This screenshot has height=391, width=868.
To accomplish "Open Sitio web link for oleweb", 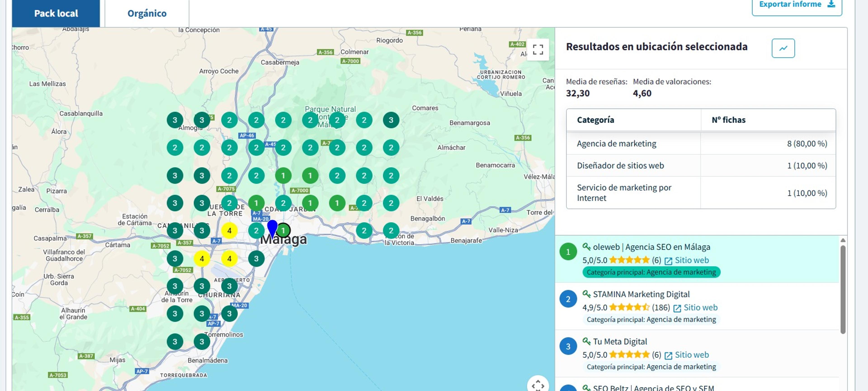I will click(692, 260).
